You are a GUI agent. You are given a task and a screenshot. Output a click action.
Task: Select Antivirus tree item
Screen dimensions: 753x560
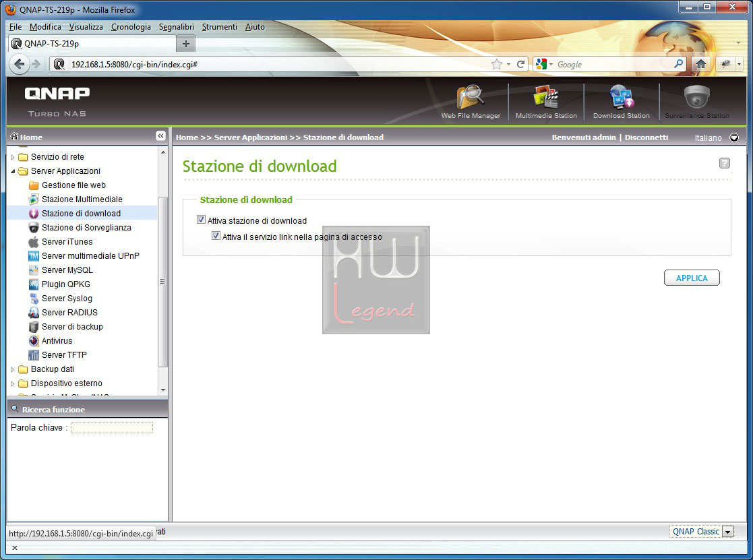coord(57,341)
